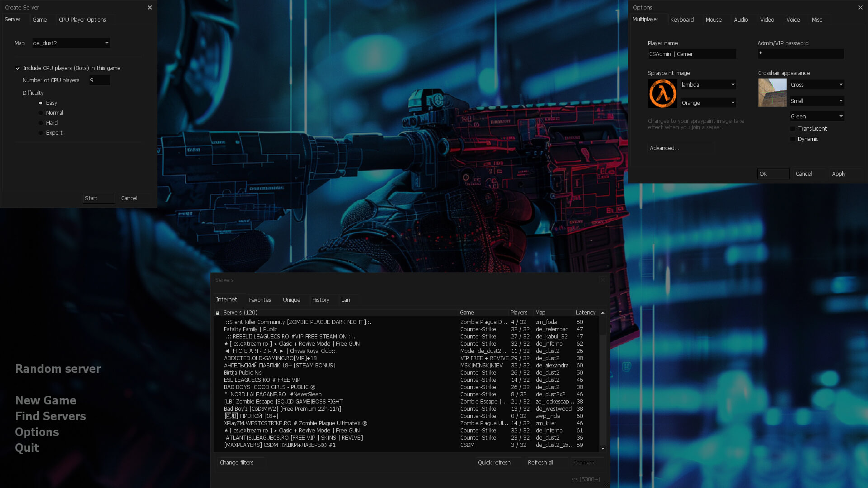Open the Green crosshair color dropdown
The image size is (868, 488).
817,117
